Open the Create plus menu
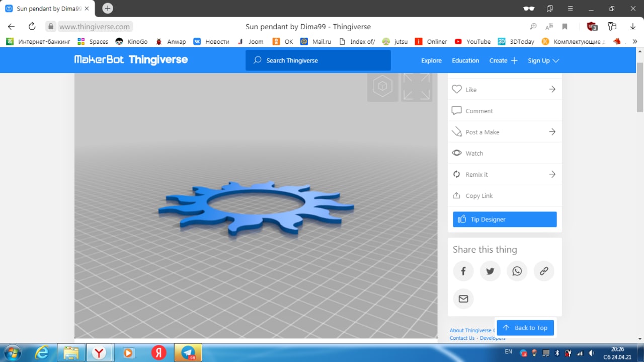The width and height of the screenshot is (644, 362). pyautogui.click(x=503, y=60)
